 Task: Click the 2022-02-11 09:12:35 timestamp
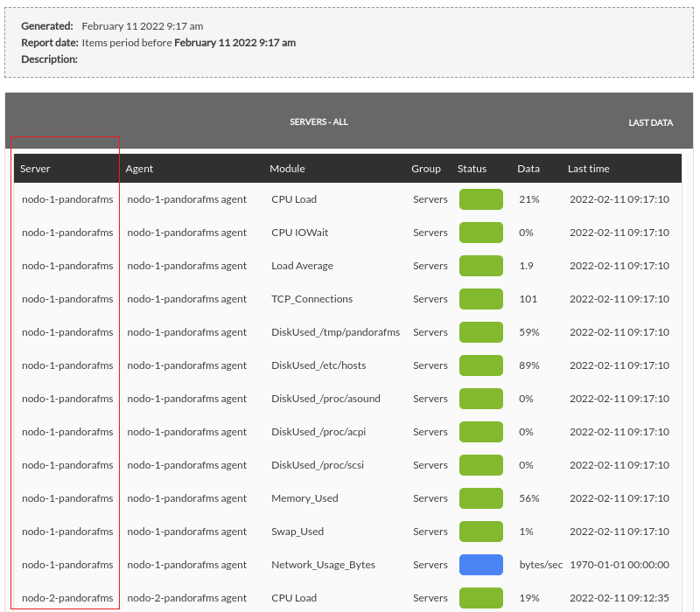pos(619,598)
